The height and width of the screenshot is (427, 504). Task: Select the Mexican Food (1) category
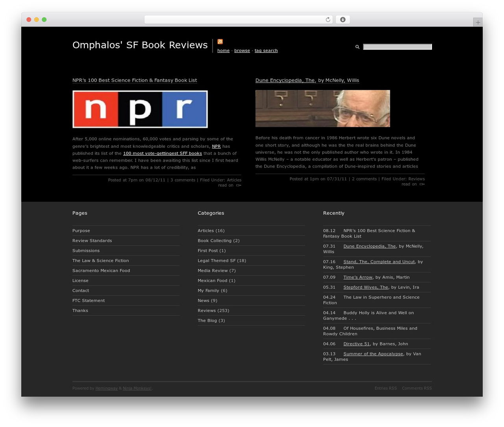[x=217, y=280]
